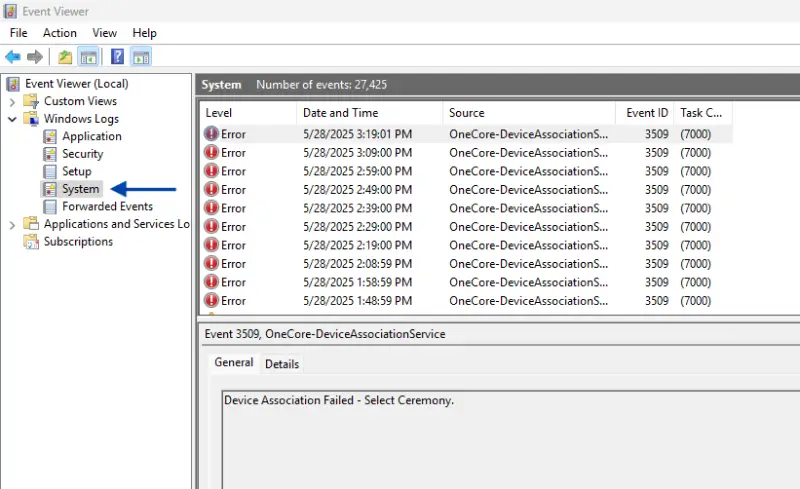Sort by the Level column header
This screenshot has width=800, height=489.
(248, 113)
